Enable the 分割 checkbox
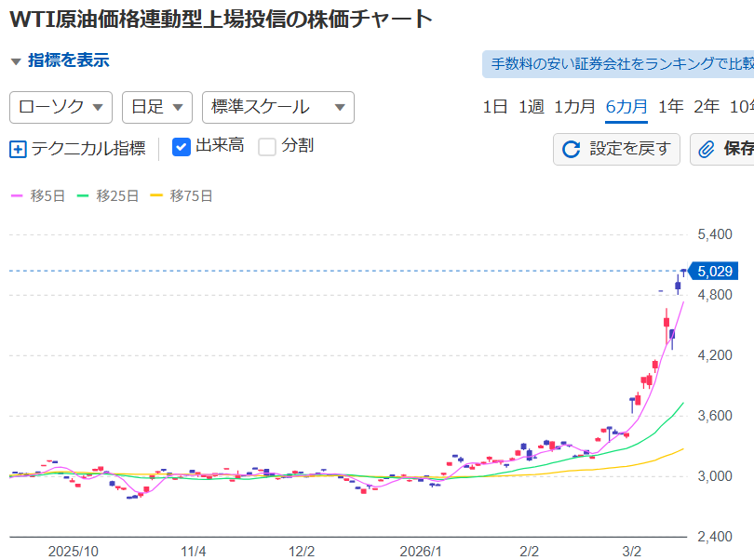The image size is (754, 560). click(267, 147)
